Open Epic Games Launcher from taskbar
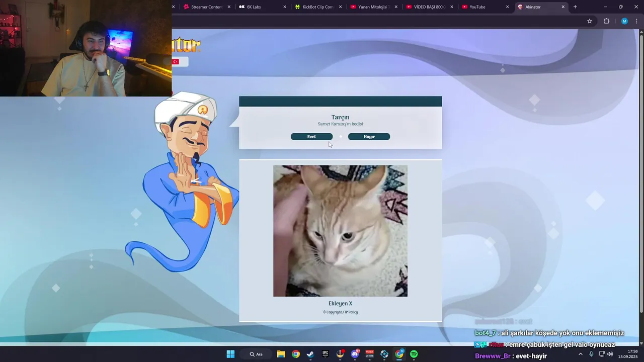Viewport: 644px width, 362px height. click(325, 354)
